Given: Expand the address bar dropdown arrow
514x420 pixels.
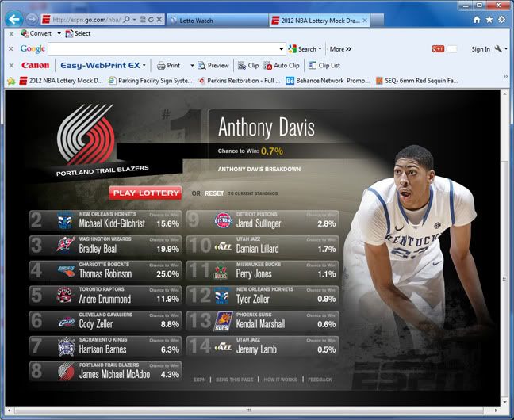Looking at the screenshot, I should click(x=134, y=20).
